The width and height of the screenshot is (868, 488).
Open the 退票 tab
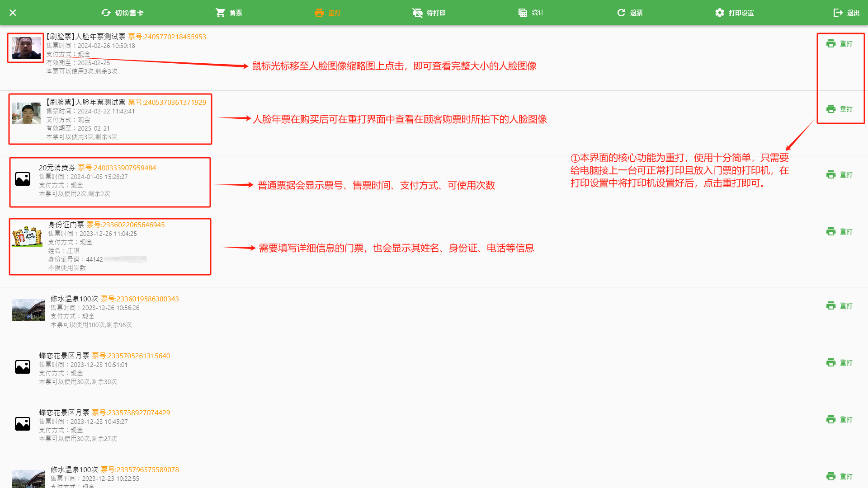[630, 13]
